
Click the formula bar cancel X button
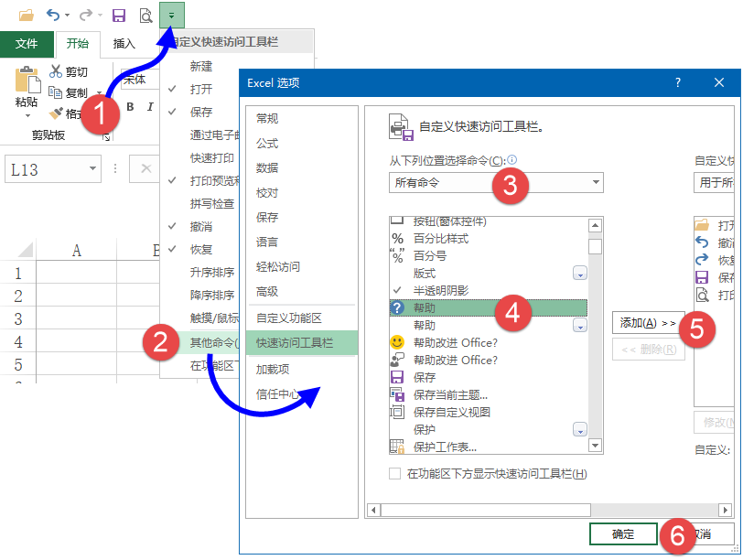pyautogui.click(x=146, y=168)
